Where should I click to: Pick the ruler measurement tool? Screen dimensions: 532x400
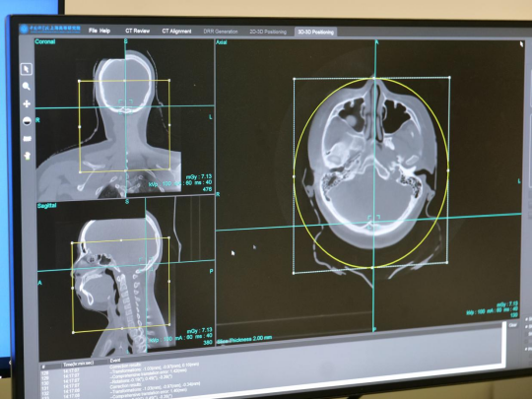(27, 138)
